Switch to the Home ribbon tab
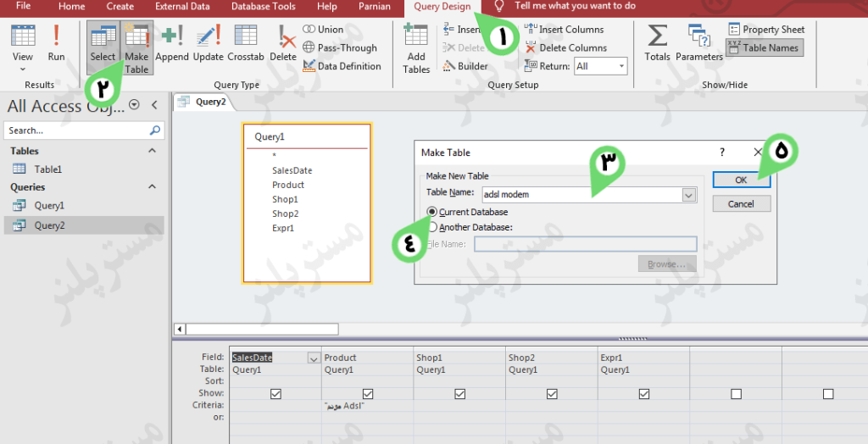 click(72, 7)
